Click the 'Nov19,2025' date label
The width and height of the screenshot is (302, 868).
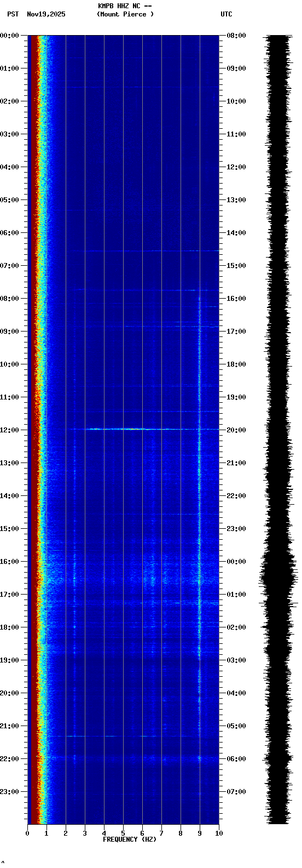tap(46, 14)
